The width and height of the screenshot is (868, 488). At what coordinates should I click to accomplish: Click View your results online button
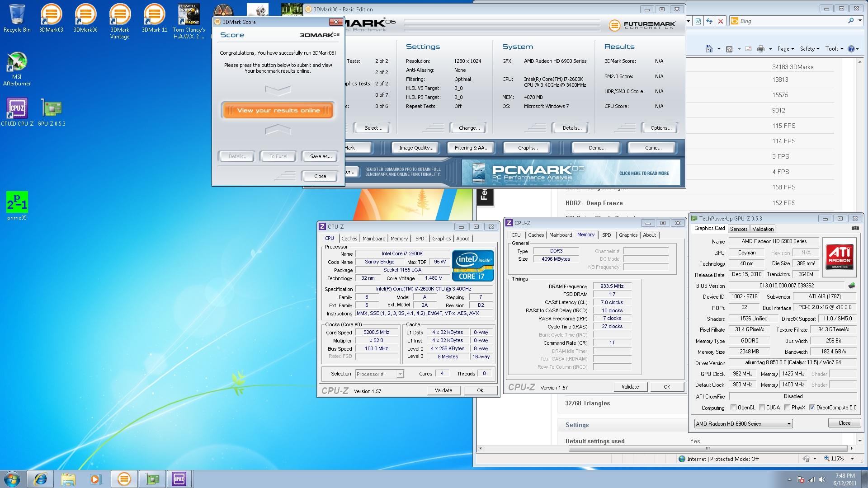pyautogui.click(x=278, y=110)
